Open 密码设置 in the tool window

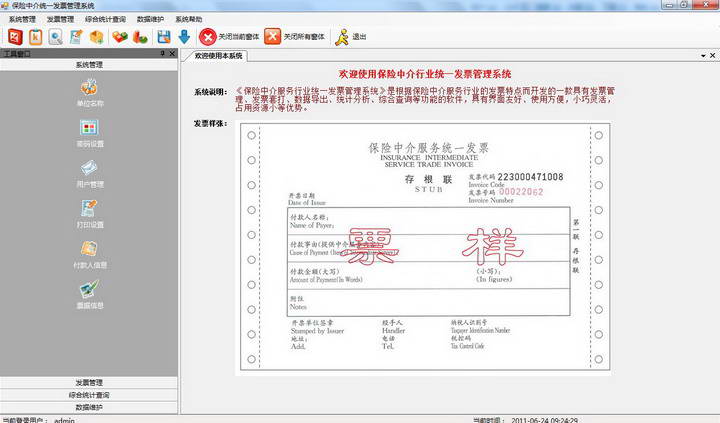pos(90,133)
